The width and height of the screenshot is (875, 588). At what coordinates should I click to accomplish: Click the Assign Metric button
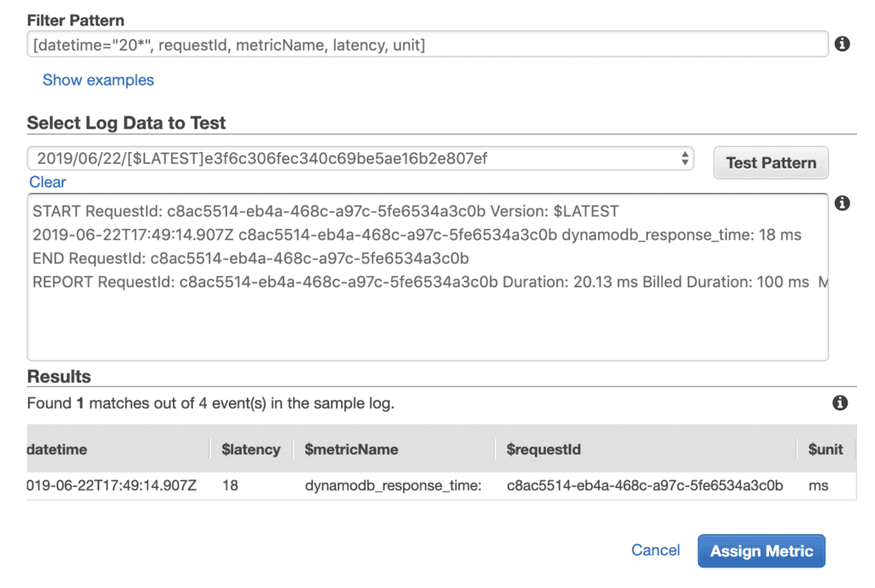(760, 550)
